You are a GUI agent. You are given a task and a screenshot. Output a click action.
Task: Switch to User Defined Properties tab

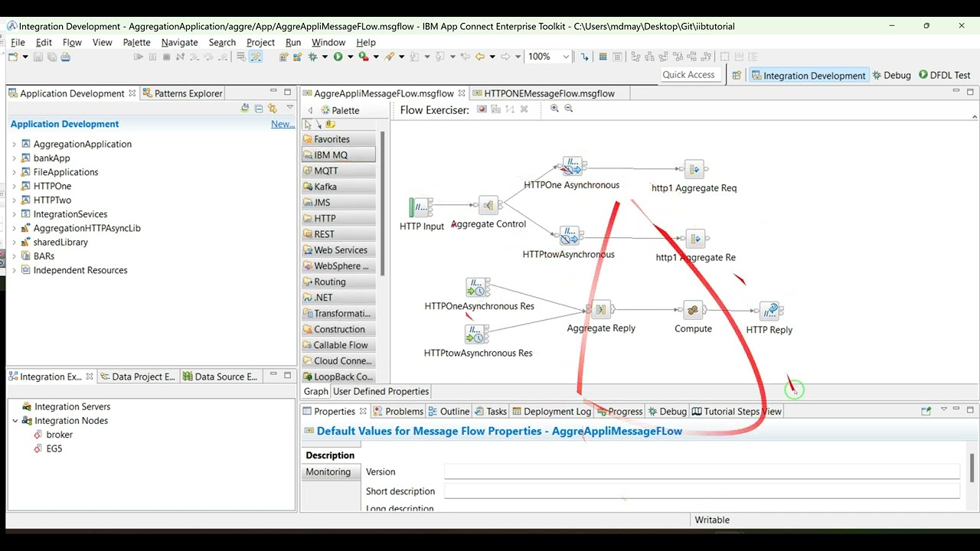click(381, 391)
